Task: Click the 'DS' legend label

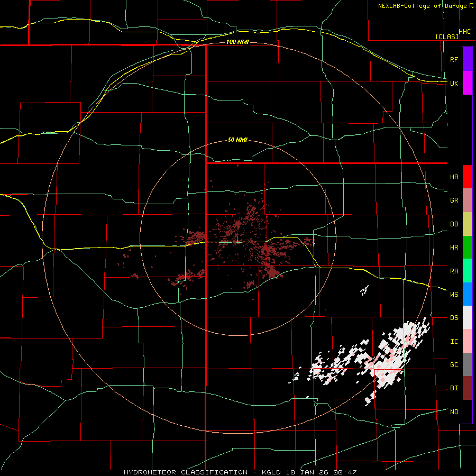Action: coord(454,318)
